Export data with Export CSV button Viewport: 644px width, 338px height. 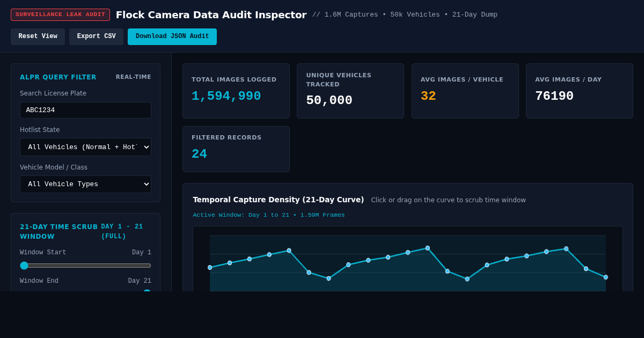click(x=96, y=36)
